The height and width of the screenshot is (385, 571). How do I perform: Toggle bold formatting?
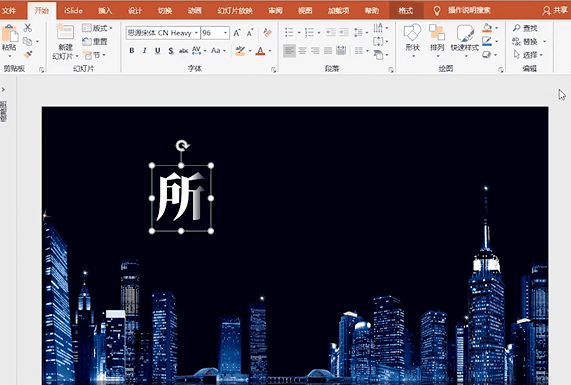tap(132, 51)
